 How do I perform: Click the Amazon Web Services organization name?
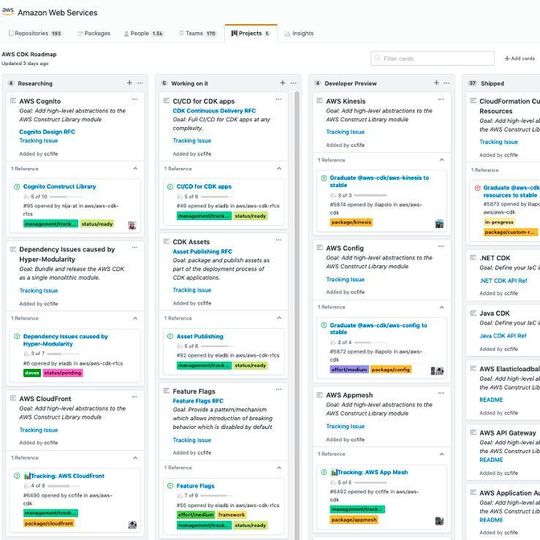(58, 13)
